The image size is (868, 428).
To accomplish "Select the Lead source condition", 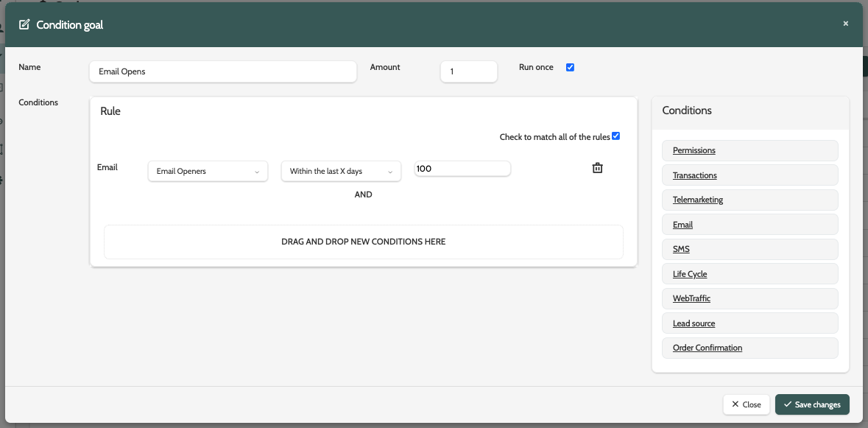I will click(x=749, y=323).
